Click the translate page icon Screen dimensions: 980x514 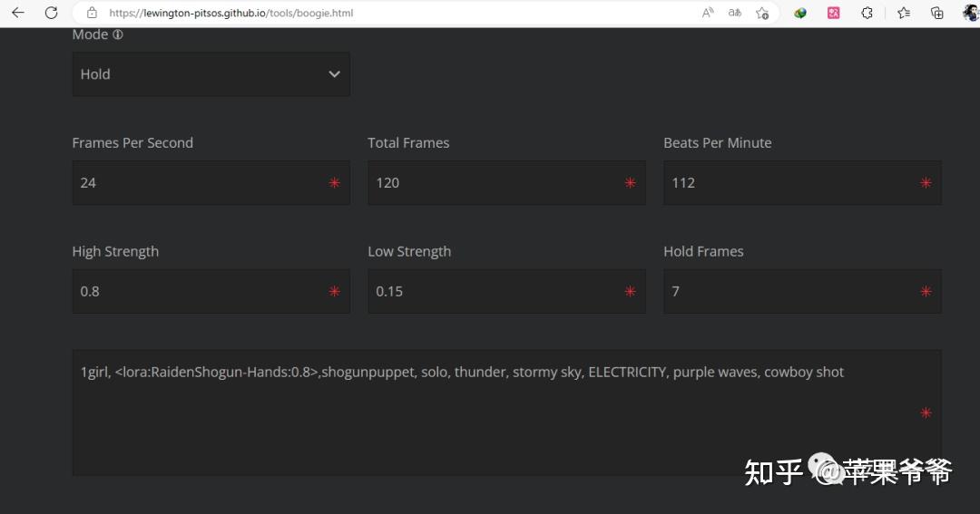(735, 13)
